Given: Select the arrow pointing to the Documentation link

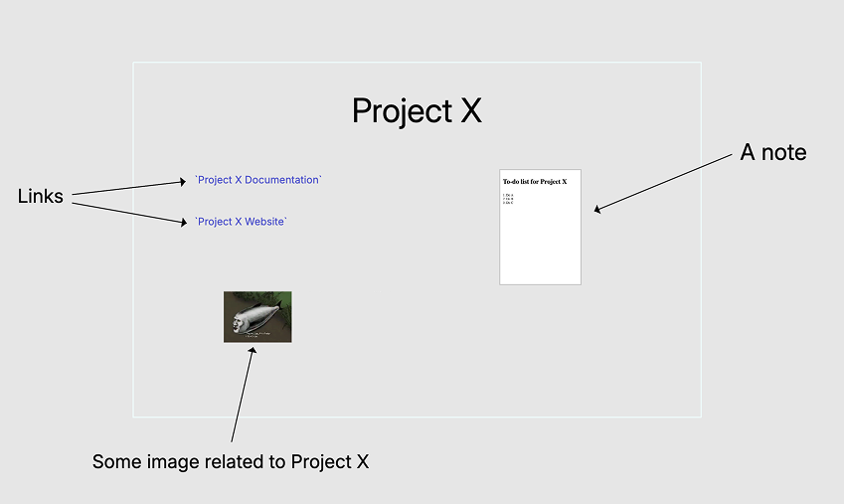Looking at the screenshot, I should [x=129, y=188].
